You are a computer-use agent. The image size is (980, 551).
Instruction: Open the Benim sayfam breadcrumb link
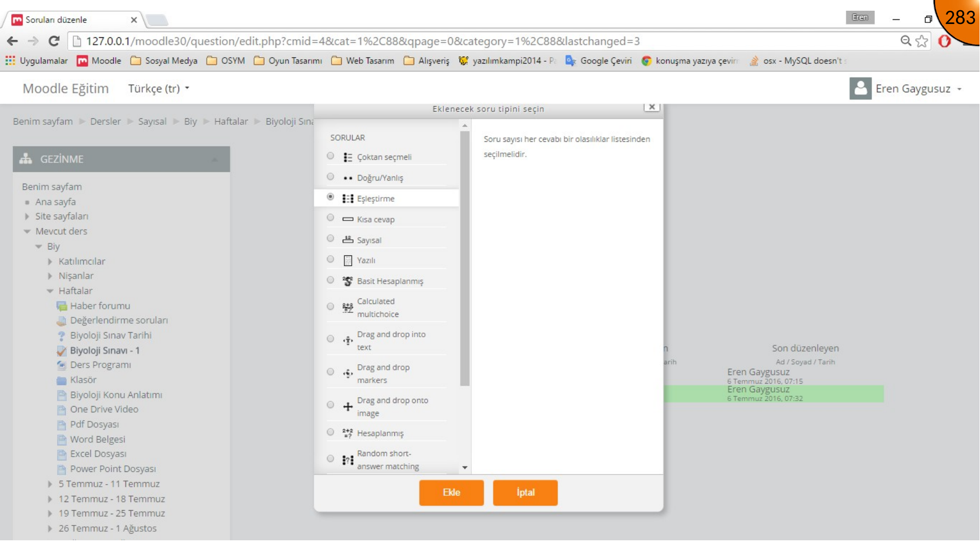click(x=43, y=121)
